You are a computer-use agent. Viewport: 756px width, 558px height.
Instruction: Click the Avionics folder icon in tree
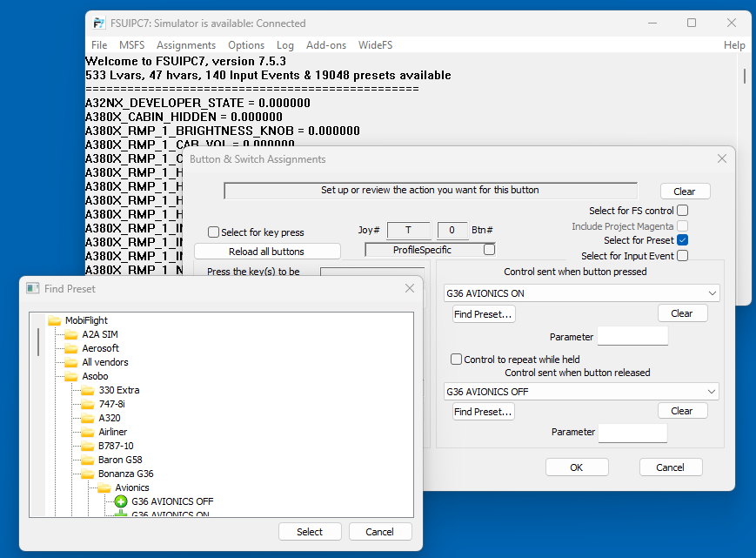pos(104,487)
